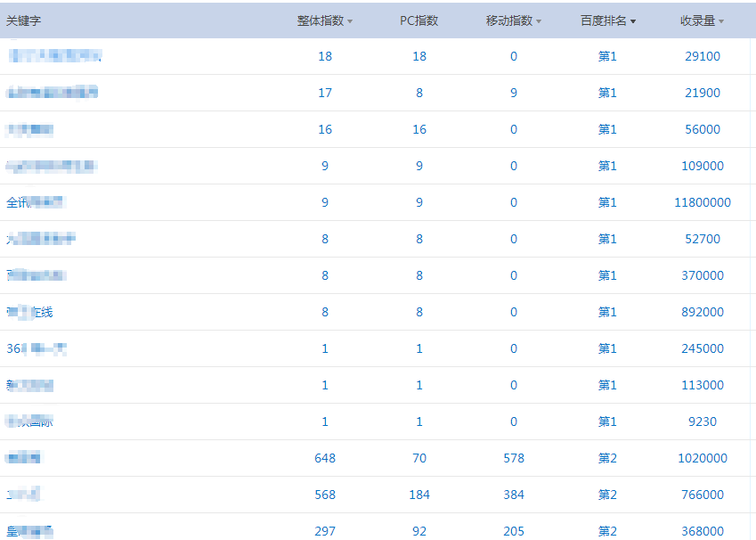Image resolution: width=756 pixels, height=540 pixels.
Task: Open the keyword ending in 在线
Action: click(30, 312)
